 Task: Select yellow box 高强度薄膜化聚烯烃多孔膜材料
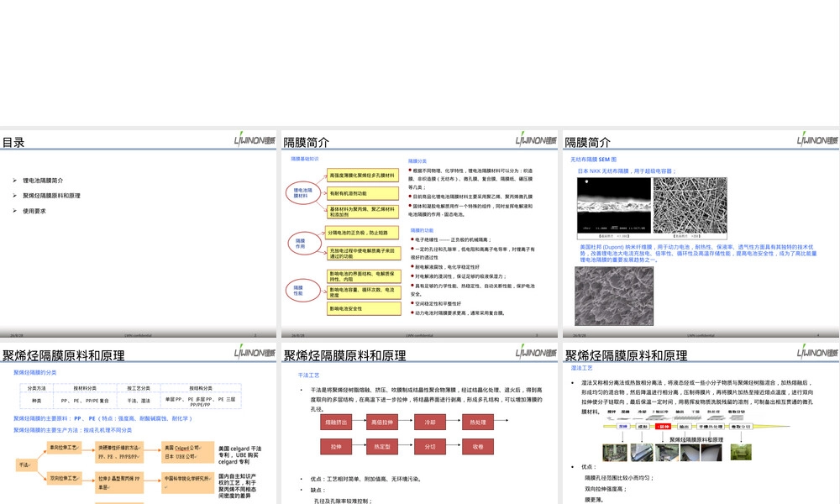click(x=363, y=176)
